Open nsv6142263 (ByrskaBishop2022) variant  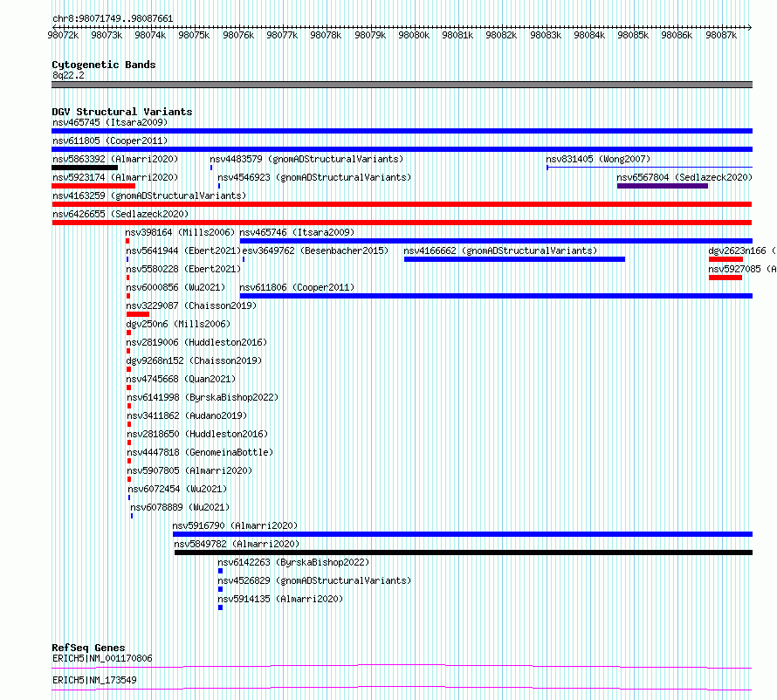[293, 562]
